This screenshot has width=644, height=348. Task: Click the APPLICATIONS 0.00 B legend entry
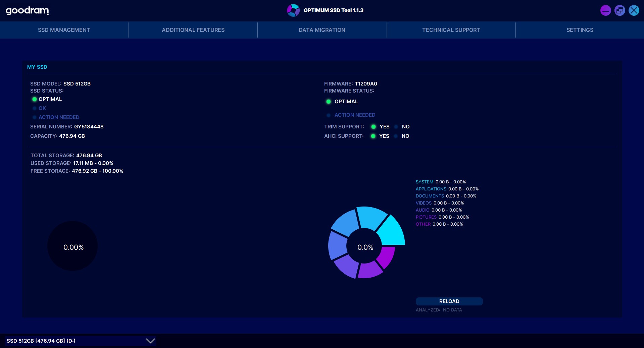click(447, 189)
